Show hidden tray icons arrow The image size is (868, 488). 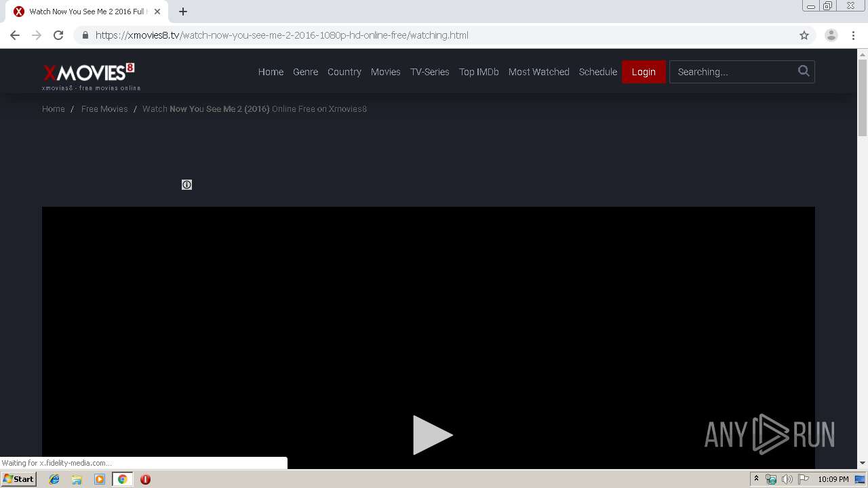pyautogui.click(x=756, y=479)
